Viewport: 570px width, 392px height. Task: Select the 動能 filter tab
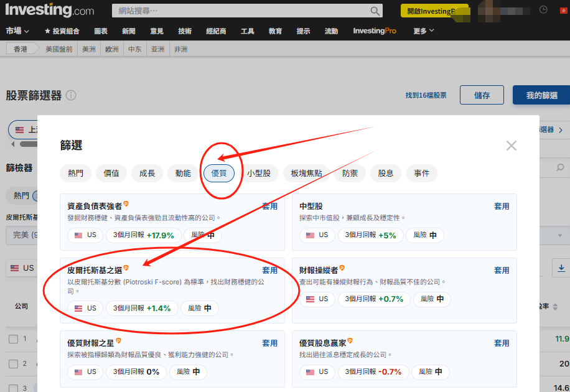pyautogui.click(x=183, y=173)
